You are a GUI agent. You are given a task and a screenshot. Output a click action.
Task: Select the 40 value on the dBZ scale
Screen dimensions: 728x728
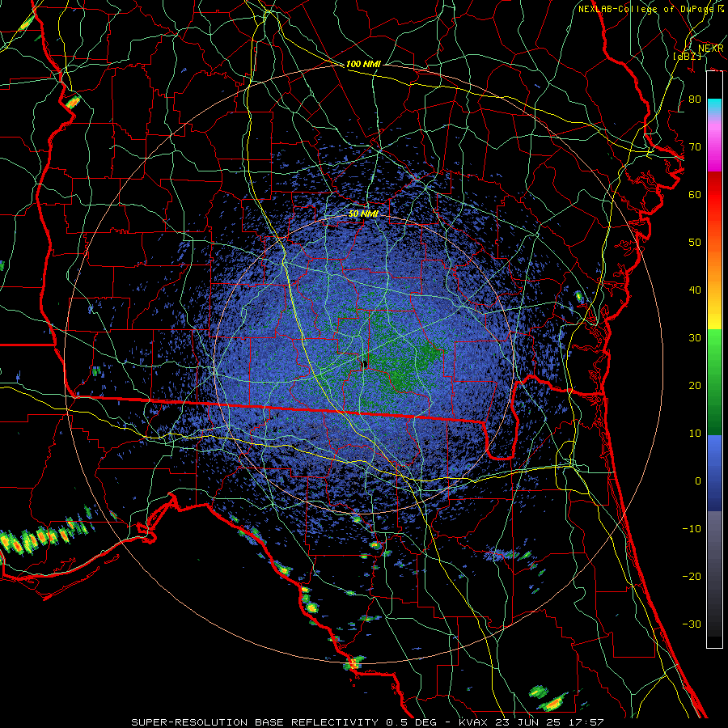[x=695, y=290]
